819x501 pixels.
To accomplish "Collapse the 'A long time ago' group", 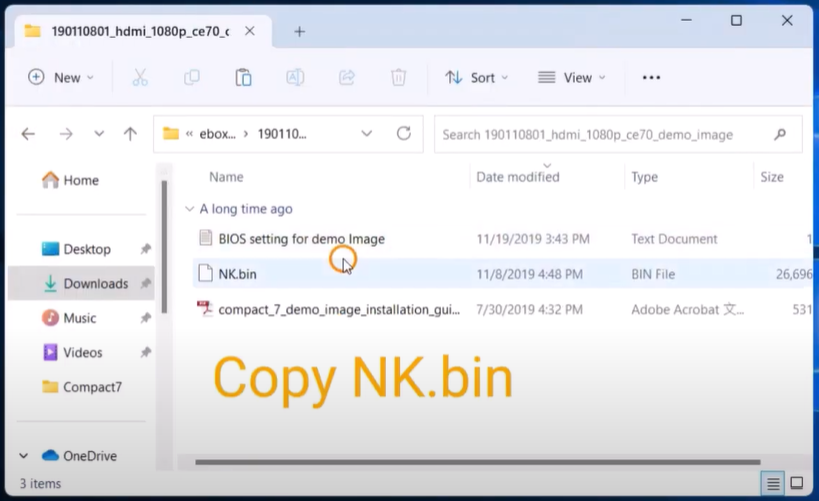I will (x=189, y=209).
